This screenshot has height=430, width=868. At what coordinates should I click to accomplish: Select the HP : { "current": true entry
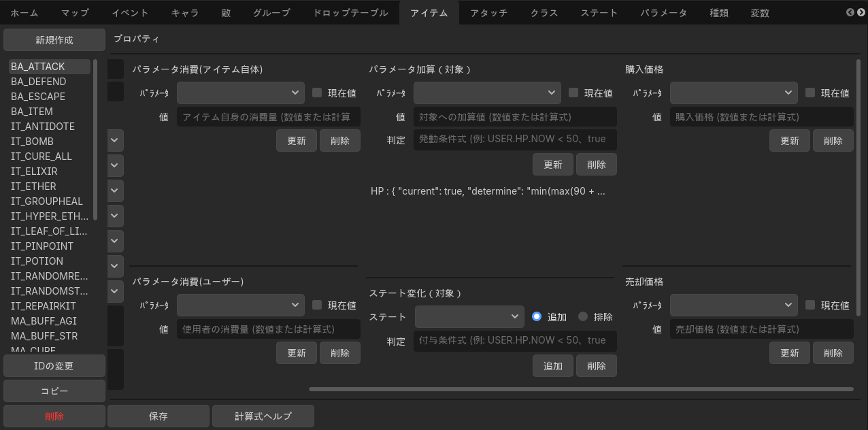tap(488, 191)
